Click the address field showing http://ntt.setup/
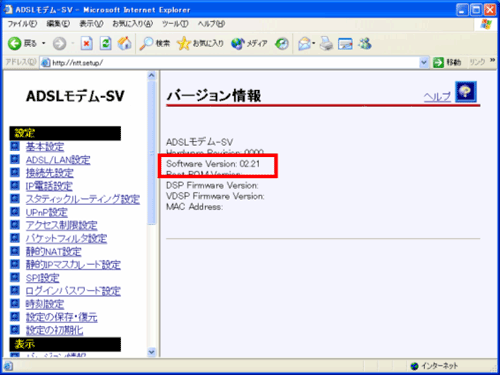Screen dimensions: 500x375 pyautogui.click(x=230, y=62)
